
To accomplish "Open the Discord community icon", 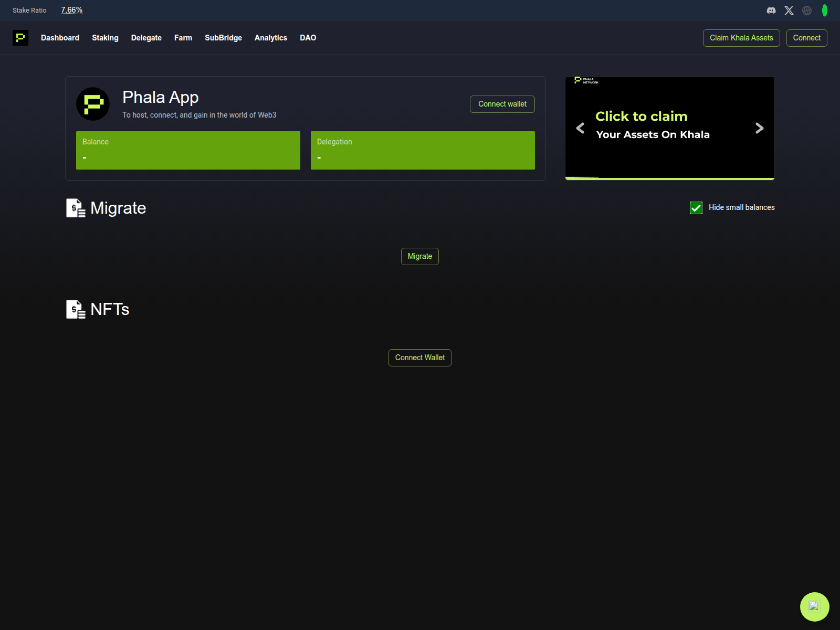I will coord(771,10).
